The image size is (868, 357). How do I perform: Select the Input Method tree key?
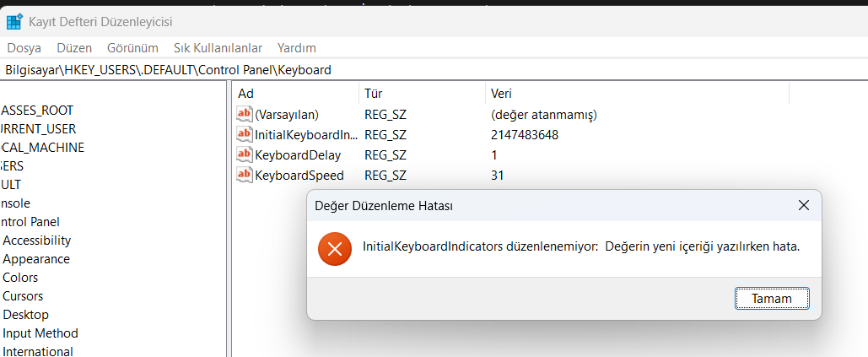tap(40, 333)
